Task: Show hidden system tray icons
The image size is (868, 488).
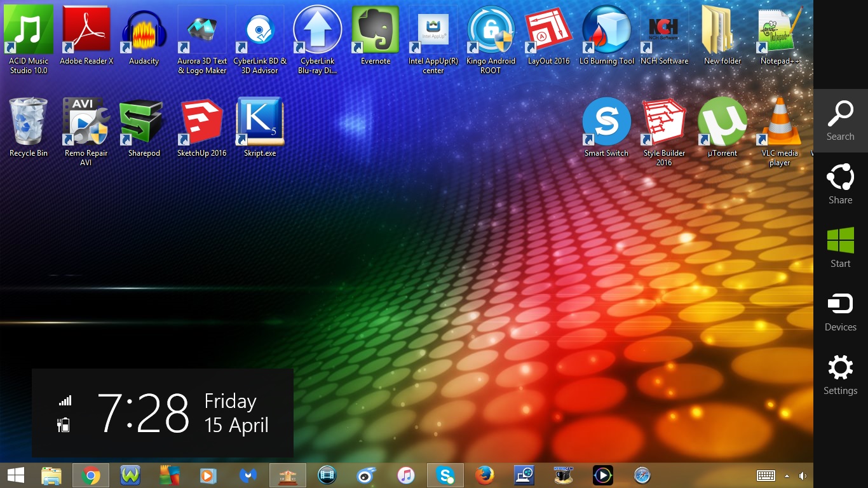Action: tap(787, 475)
